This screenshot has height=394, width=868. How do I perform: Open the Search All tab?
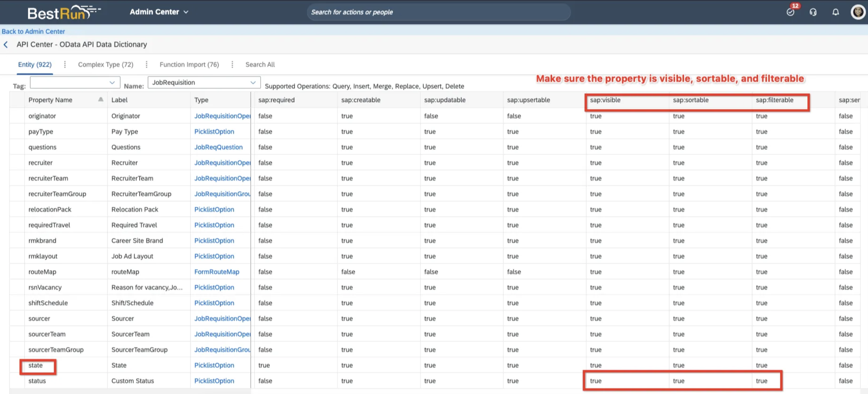click(x=260, y=65)
